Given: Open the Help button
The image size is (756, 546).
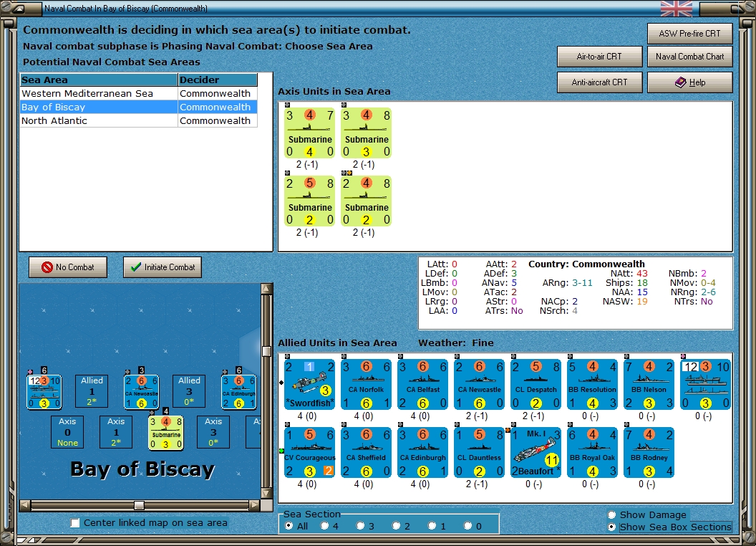Looking at the screenshot, I should (690, 82).
